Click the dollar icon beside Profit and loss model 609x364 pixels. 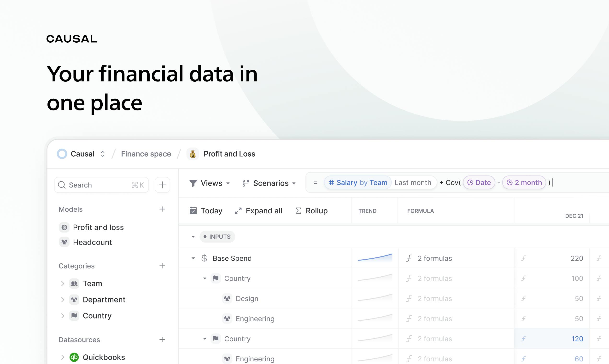[64, 227]
